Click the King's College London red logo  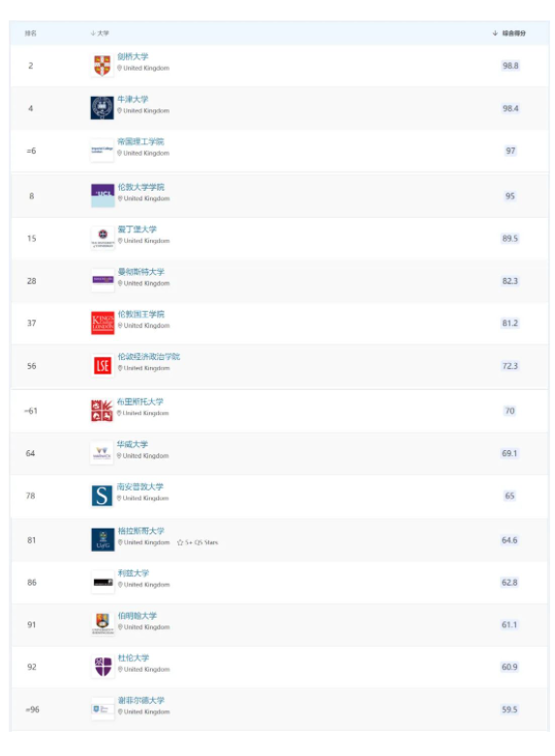(x=103, y=322)
